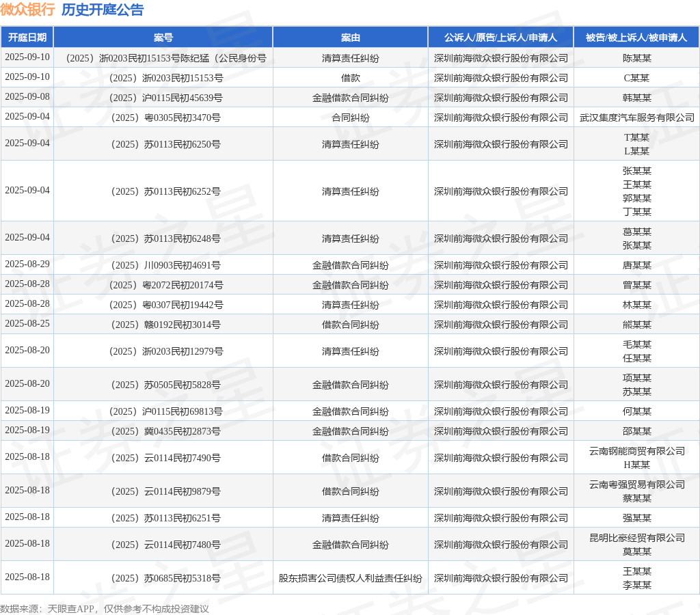Screen dimensions: 700x615
Task: Select defendant 任某某
Action: tap(637, 358)
